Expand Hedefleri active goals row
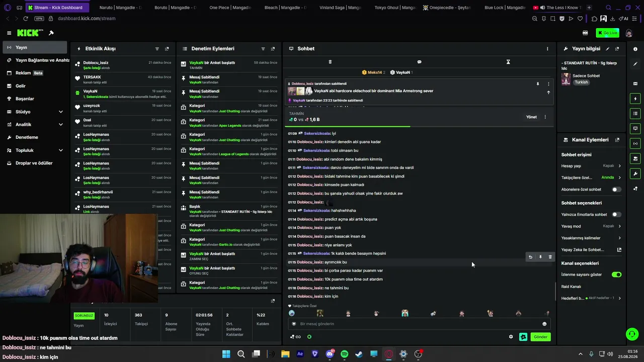This screenshot has width=644, height=362. click(591, 298)
